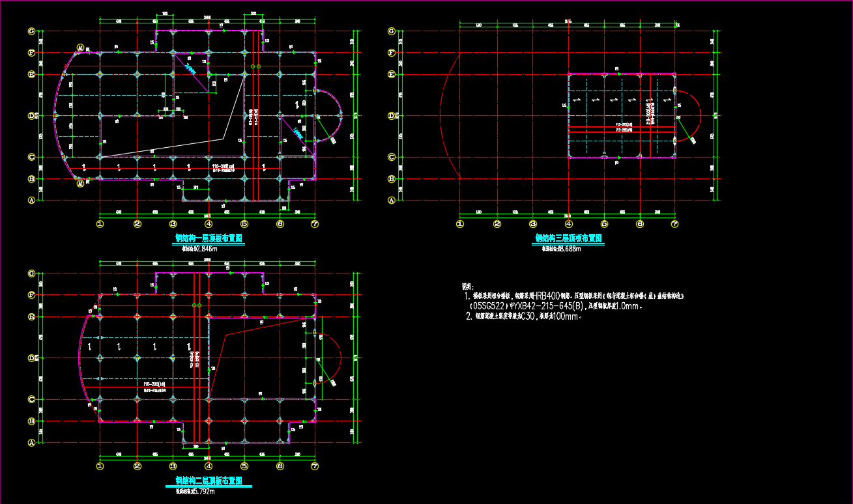The height and width of the screenshot is (504, 853).
Task: Pick axis bubble 6 under the first-floor plan
Action: pyautogui.click(x=280, y=224)
